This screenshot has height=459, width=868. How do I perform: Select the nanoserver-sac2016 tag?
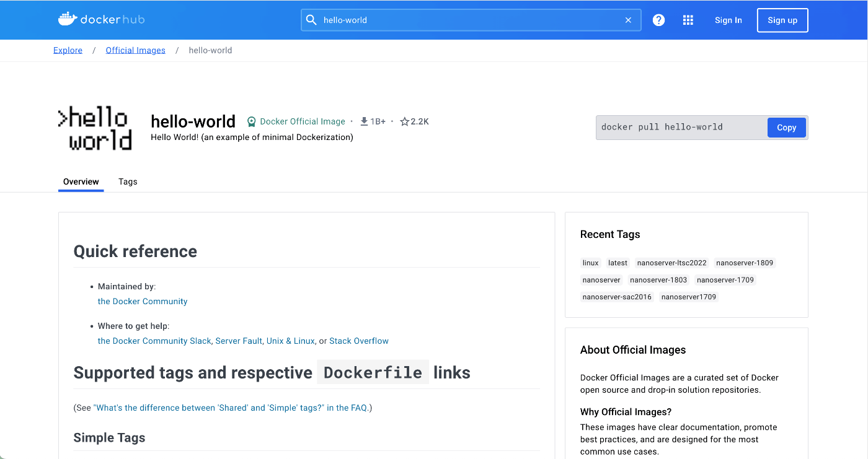pos(617,297)
